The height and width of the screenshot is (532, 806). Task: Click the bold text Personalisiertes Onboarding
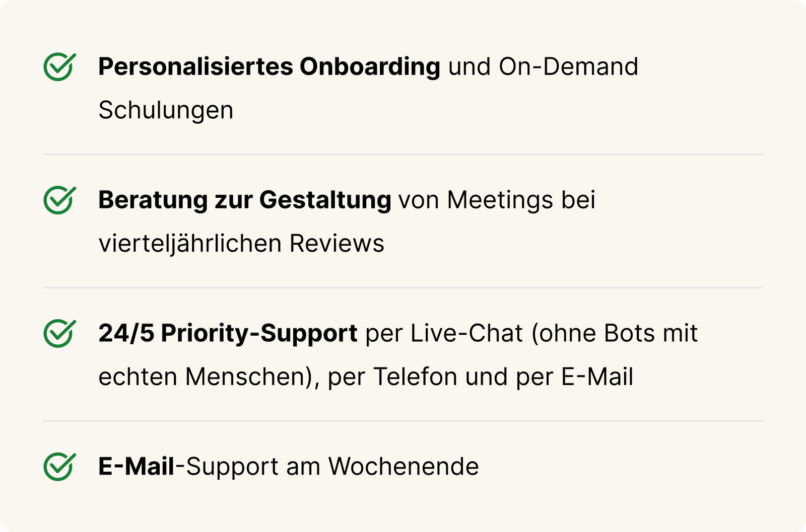pyautogui.click(x=269, y=67)
